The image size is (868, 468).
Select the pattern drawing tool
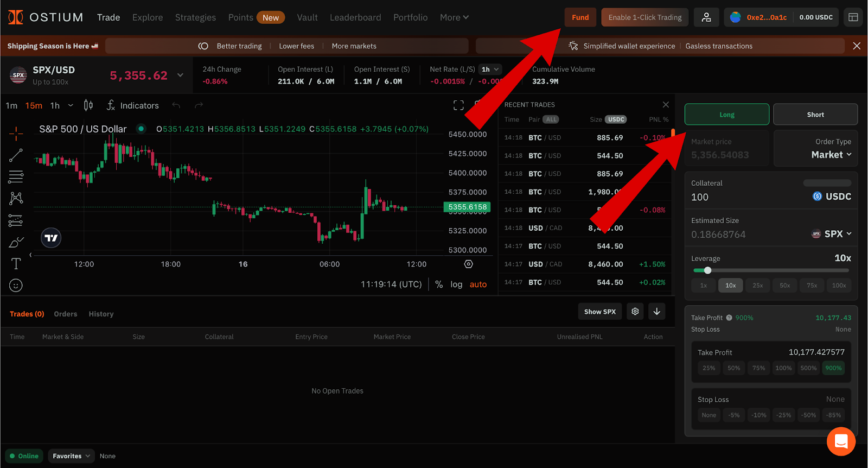pos(16,198)
